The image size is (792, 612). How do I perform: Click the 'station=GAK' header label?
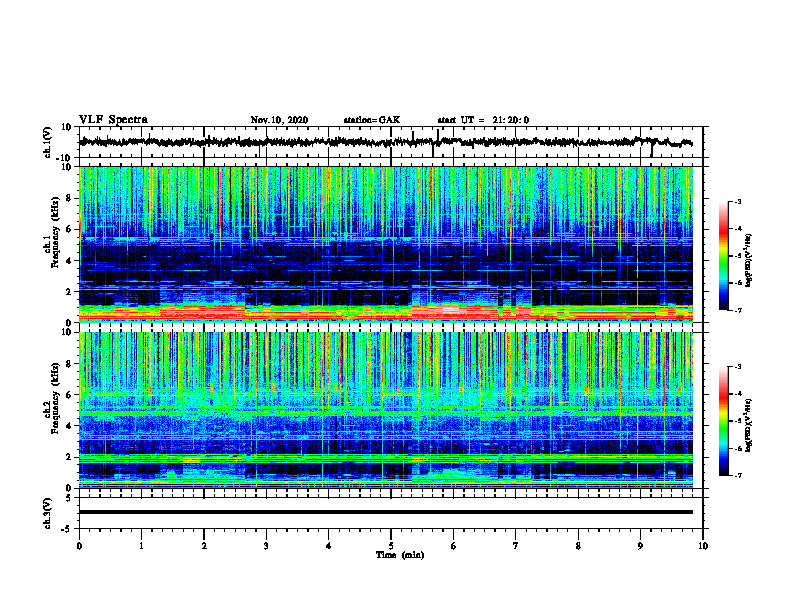[x=372, y=120]
